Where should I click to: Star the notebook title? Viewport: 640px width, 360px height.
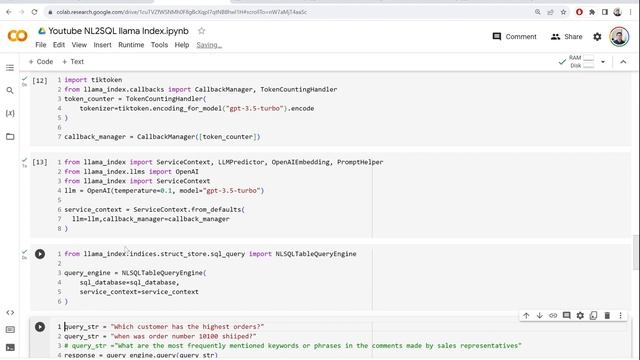point(201,31)
